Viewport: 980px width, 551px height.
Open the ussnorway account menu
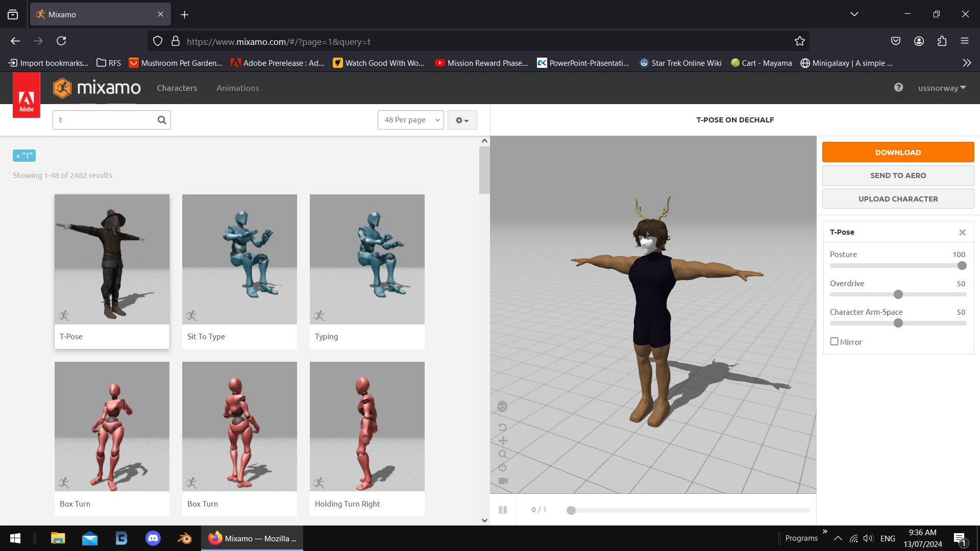(941, 88)
